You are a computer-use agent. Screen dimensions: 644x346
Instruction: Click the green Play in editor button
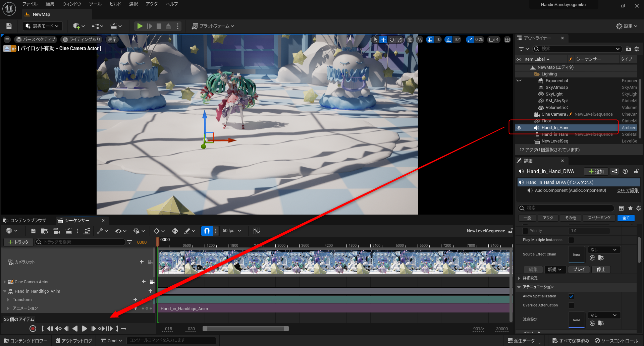pyautogui.click(x=140, y=26)
